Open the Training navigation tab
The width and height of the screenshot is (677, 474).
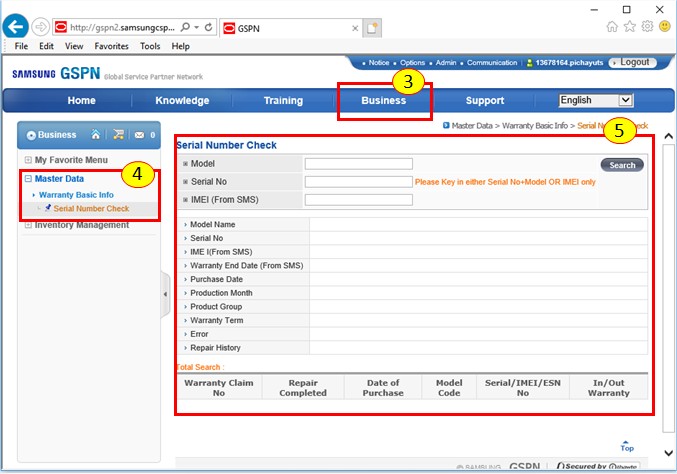pyautogui.click(x=283, y=101)
